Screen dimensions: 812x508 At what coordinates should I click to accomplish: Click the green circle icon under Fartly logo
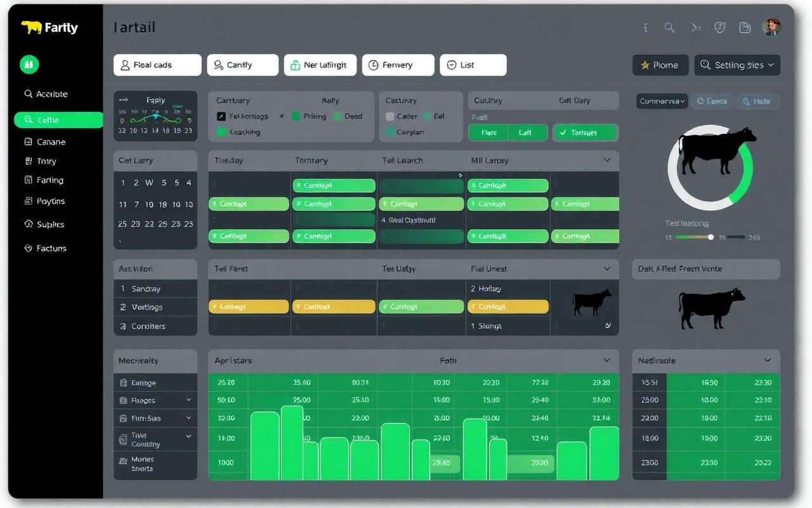[x=29, y=64]
